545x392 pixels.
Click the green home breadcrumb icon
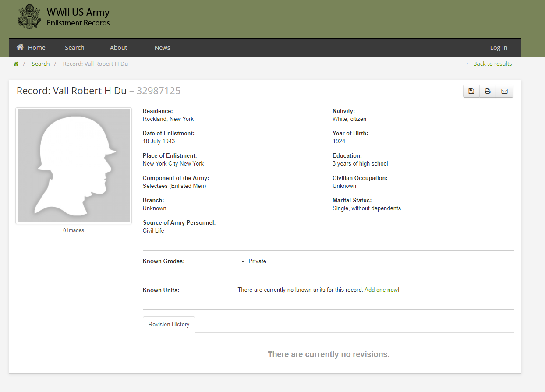pyautogui.click(x=16, y=64)
